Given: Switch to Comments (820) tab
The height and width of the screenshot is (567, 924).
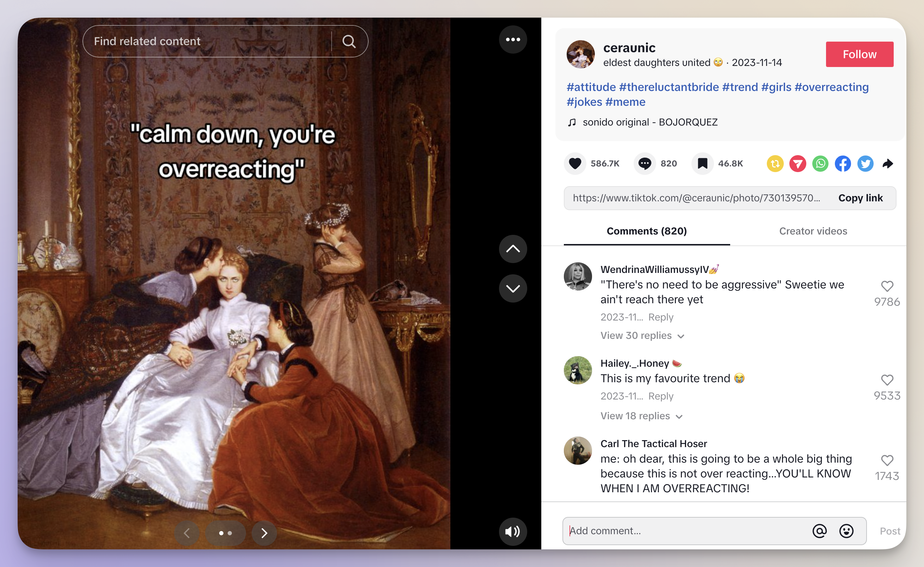Looking at the screenshot, I should point(647,231).
